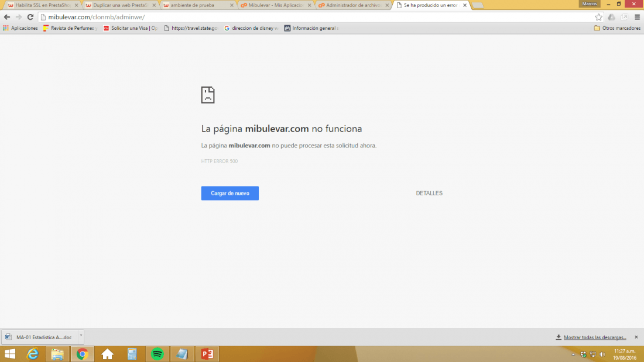Click the extension icon beside the Chrome menu
This screenshot has width=644, height=362.
click(x=624, y=17)
